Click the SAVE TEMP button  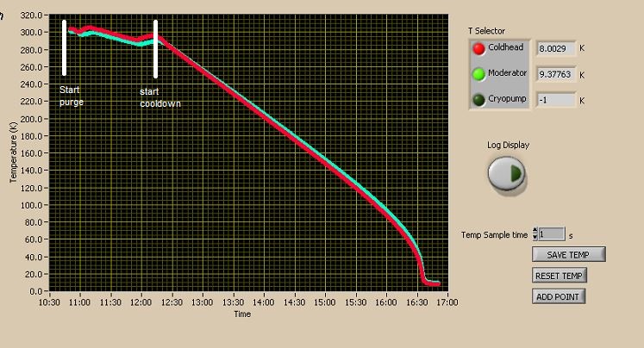click(x=568, y=254)
